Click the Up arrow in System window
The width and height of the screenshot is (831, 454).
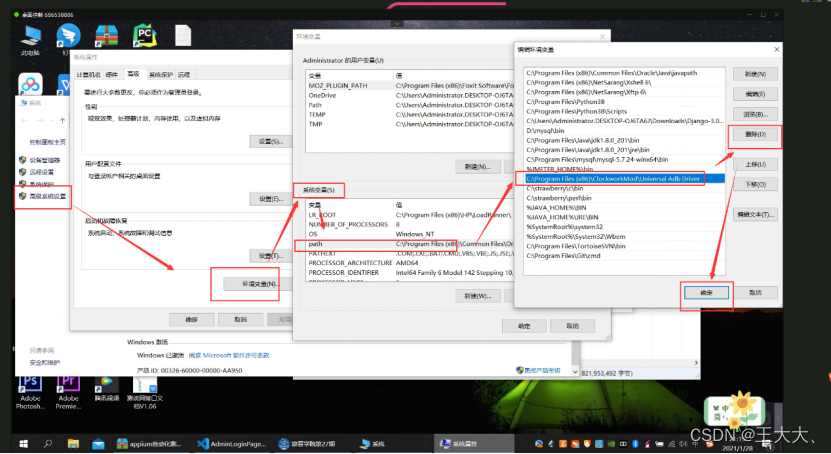(63, 121)
